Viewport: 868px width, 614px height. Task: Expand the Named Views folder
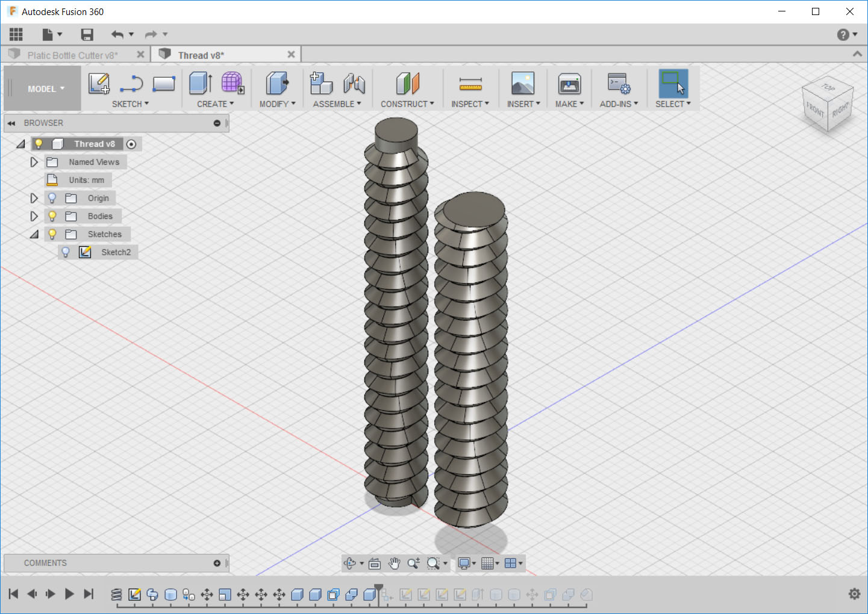(34, 161)
